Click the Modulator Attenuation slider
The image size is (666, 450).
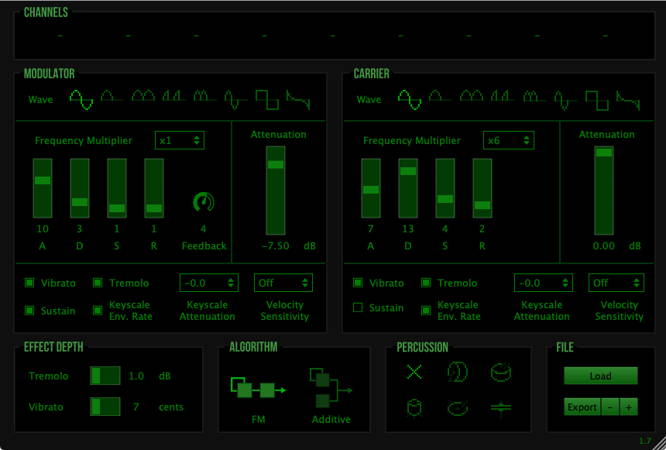275,190
